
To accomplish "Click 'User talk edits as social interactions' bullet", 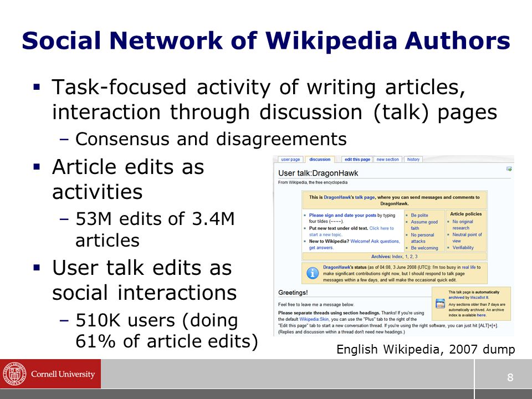I will (145, 280).
